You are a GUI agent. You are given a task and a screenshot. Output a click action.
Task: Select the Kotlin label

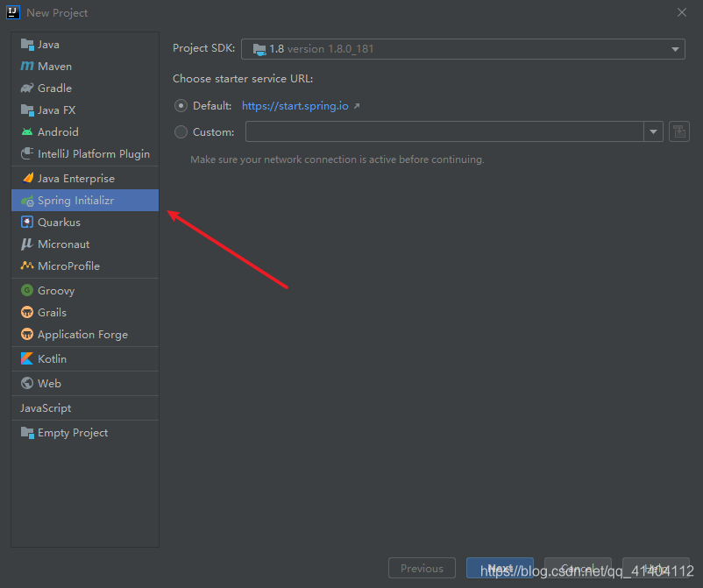52,359
